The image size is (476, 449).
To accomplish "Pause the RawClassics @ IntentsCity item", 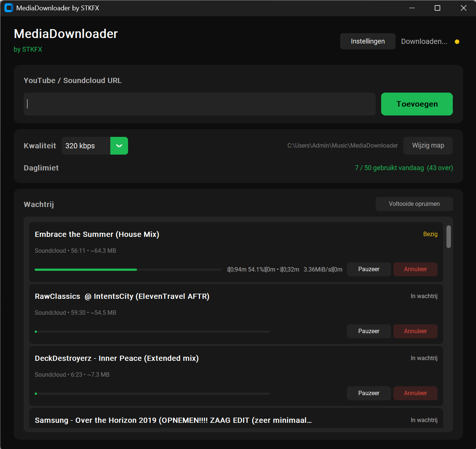I will [x=369, y=331].
